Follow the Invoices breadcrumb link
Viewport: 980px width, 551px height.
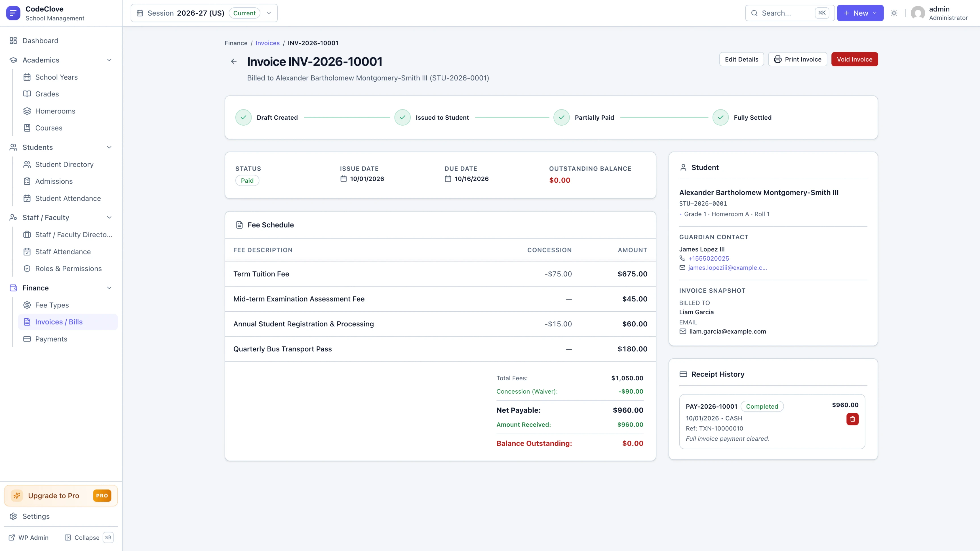(x=267, y=43)
